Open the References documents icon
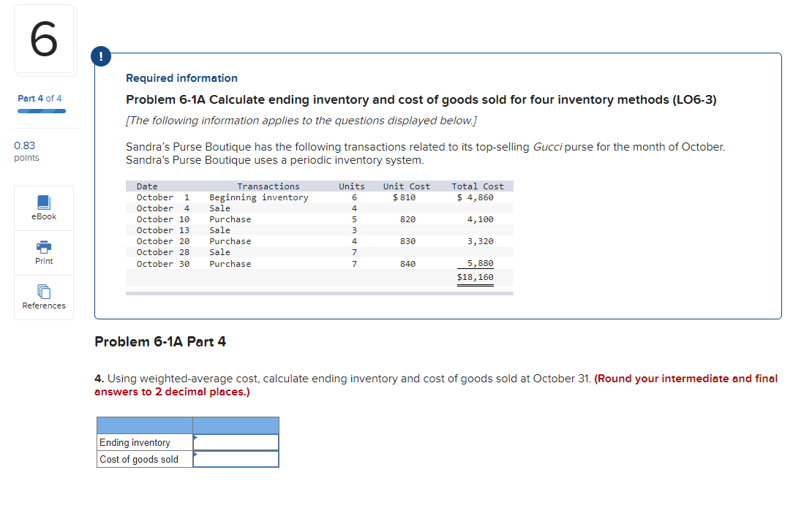Image resolution: width=812 pixels, height=527 pixels. tap(44, 292)
